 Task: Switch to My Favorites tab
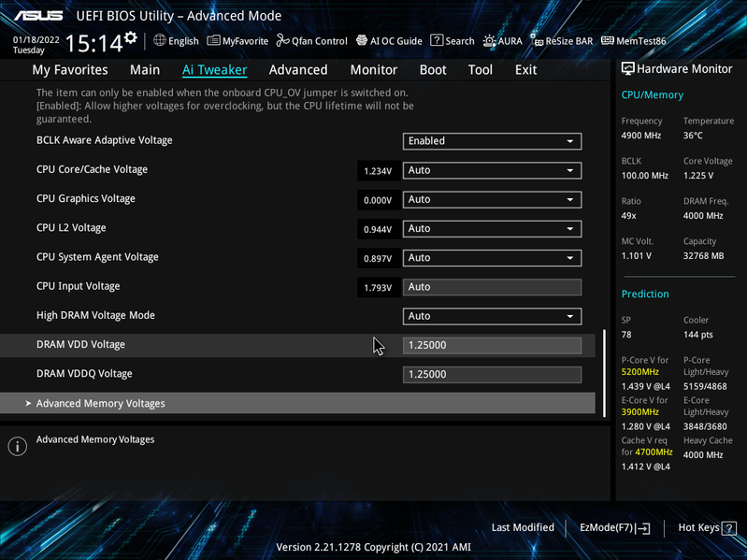(70, 70)
